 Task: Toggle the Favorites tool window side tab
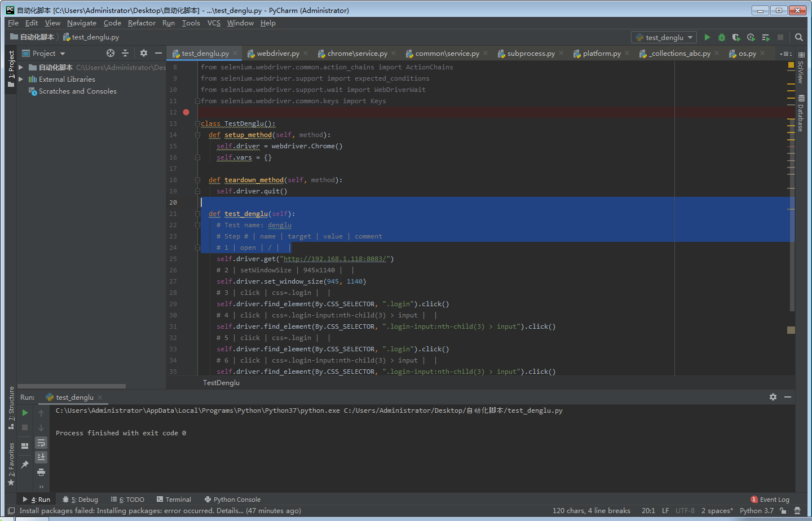pyautogui.click(x=11, y=463)
